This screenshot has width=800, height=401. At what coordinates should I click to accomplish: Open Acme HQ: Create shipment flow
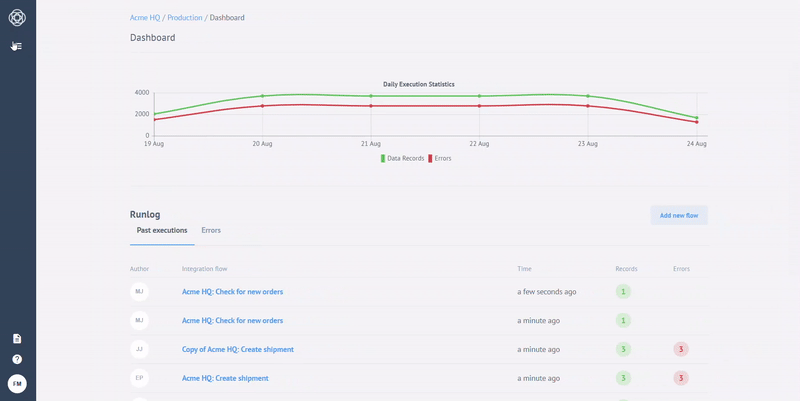coord(225,378)
